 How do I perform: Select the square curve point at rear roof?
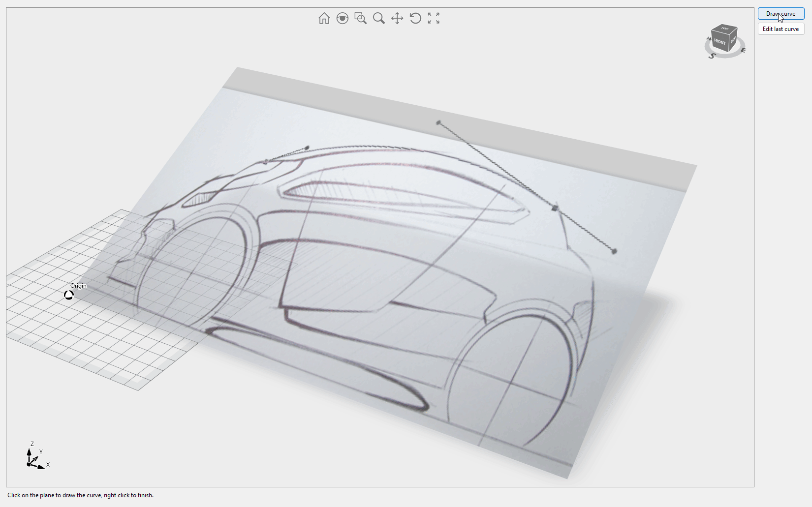click(555, 209)
